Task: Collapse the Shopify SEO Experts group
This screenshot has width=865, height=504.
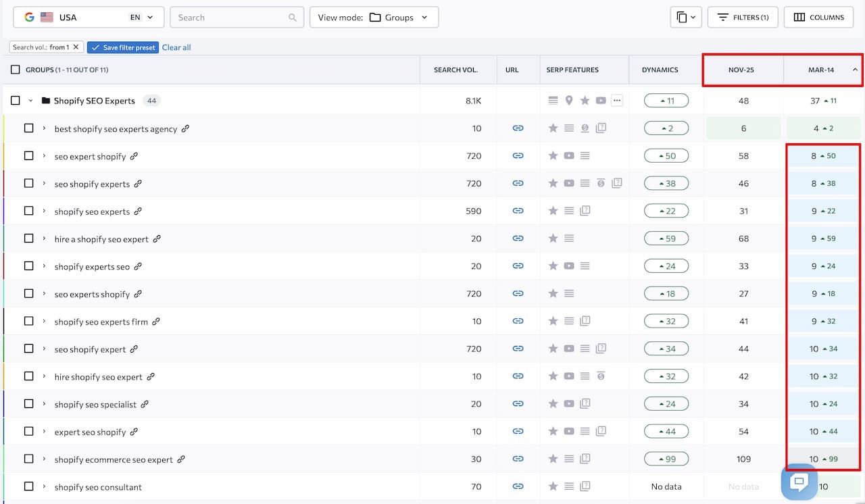Action: 31,101
